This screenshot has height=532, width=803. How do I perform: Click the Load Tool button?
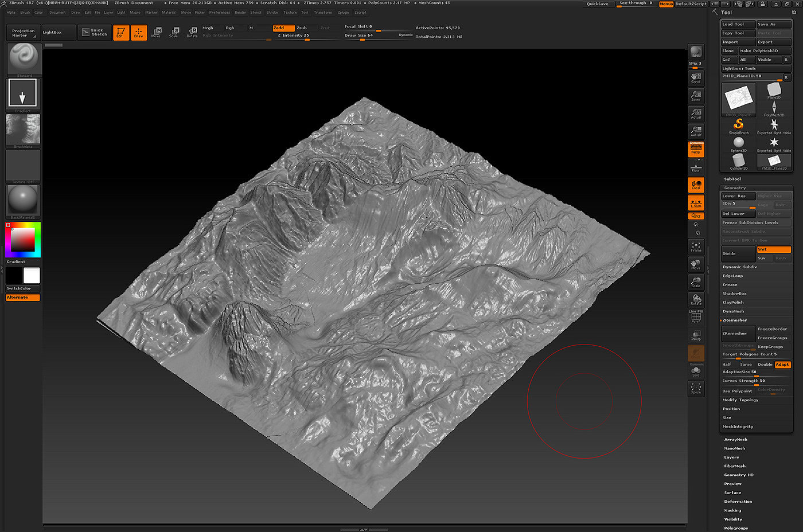coord(738,24)
